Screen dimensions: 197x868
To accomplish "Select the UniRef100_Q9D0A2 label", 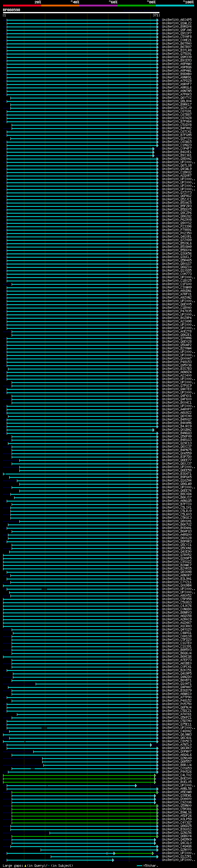I will pos(177,159).
